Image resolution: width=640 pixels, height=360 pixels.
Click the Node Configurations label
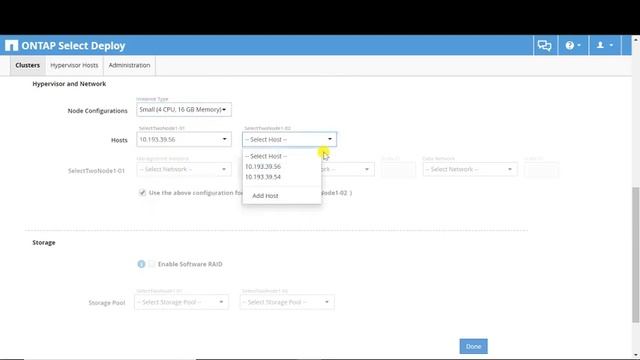(98, 111)
